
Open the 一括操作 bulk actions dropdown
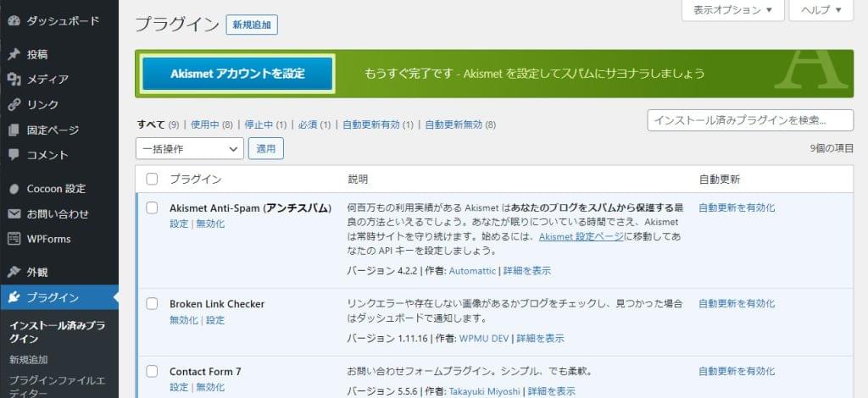pyautogui.click(x=190, y=148)
